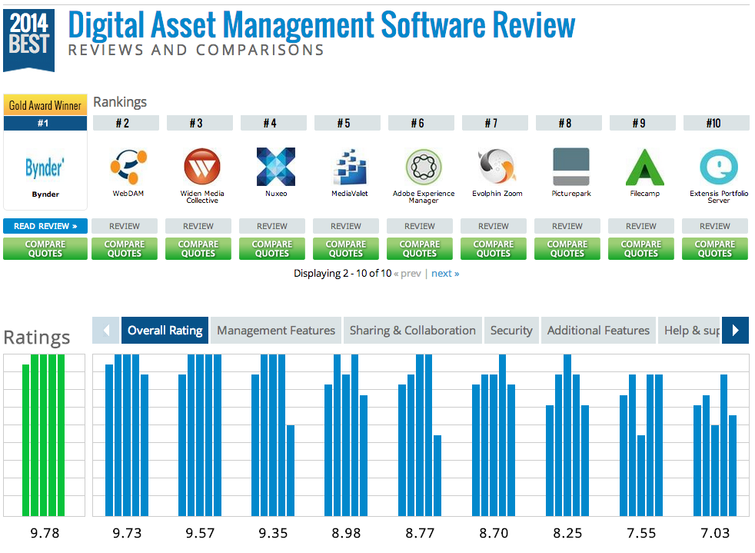Screen dimensions: 755x553
Task: Compare Quotes for Adobe Experience Manager
Action: point(419,249)
